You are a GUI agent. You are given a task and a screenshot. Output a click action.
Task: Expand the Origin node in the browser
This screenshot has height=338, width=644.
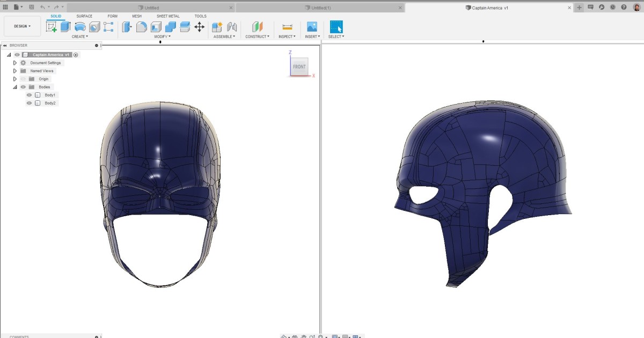click(x=14, y=79)
